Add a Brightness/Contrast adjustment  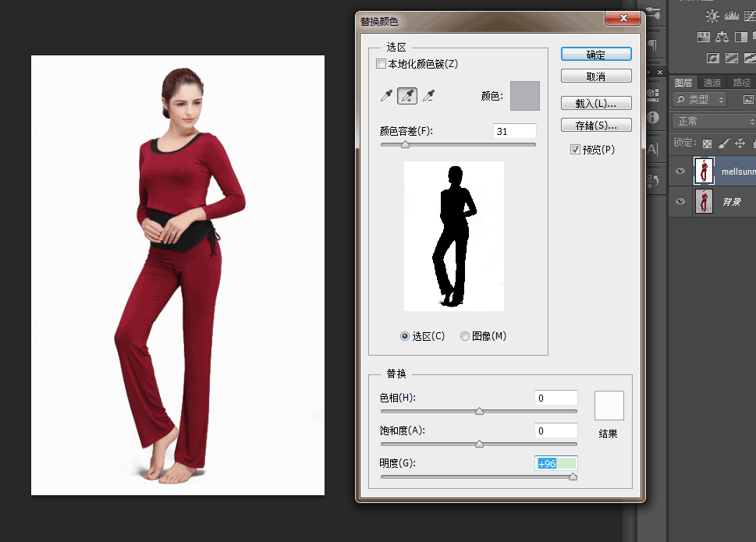[x=712, y=16]
